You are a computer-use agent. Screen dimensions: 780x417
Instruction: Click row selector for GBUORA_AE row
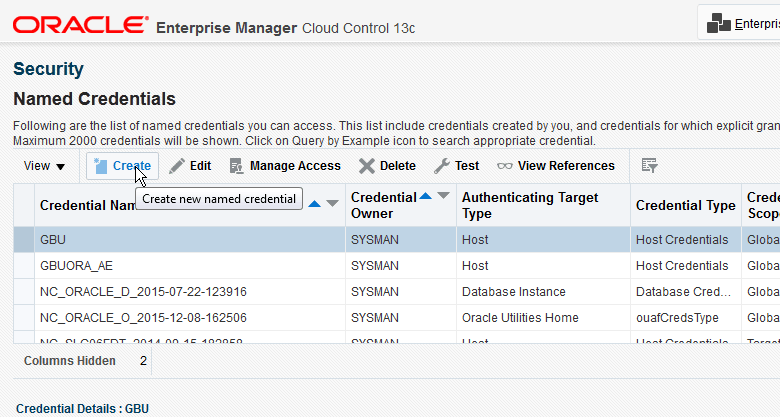(24, 266)
